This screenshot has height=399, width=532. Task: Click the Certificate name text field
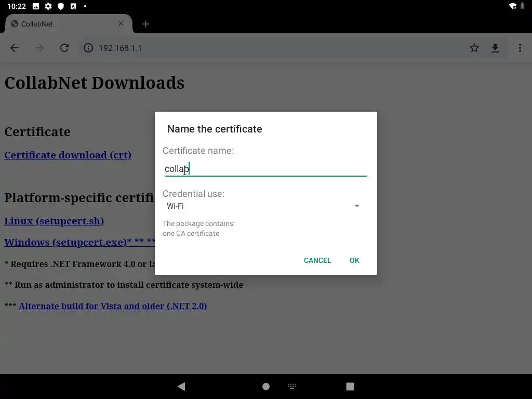coord(265,169)
